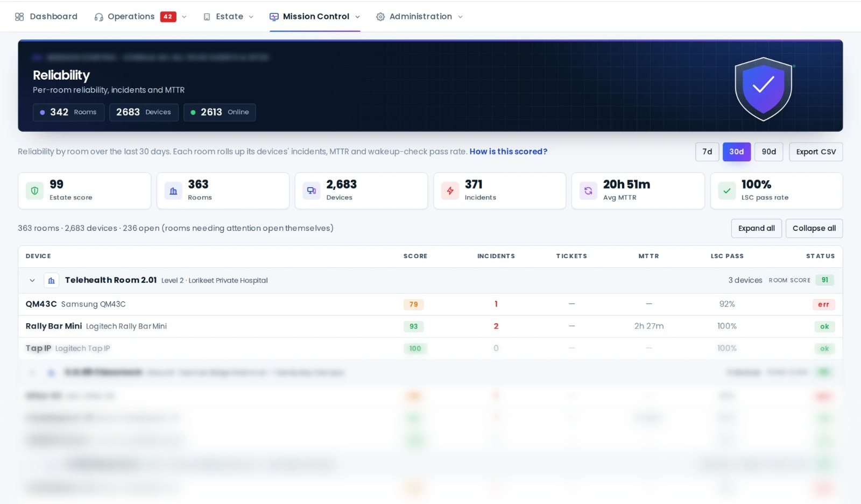This screenshot has height=504, width=861.
Task: Open the Administration dropdown chevron
Action: click(x=460, y=17)
